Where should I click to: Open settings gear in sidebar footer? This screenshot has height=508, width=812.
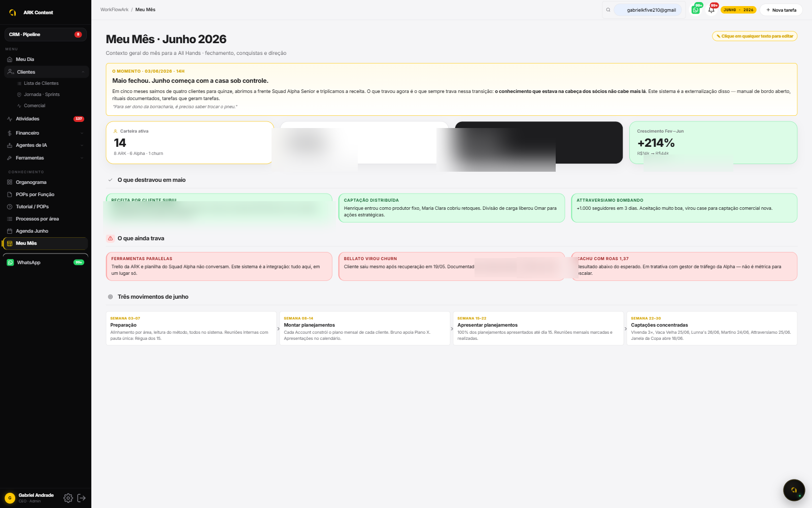[68, 498]
